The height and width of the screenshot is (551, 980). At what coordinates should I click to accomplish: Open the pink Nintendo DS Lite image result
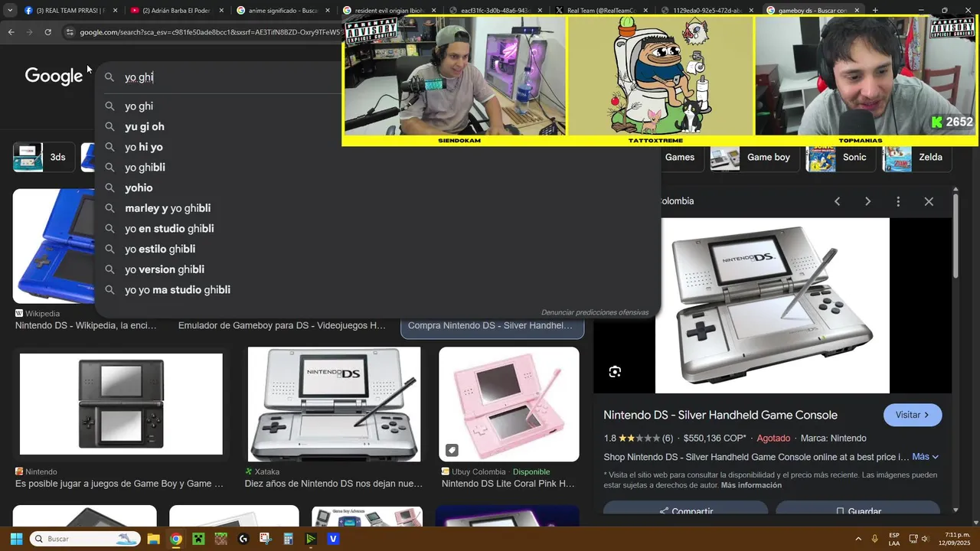click(x=508, y=404)
